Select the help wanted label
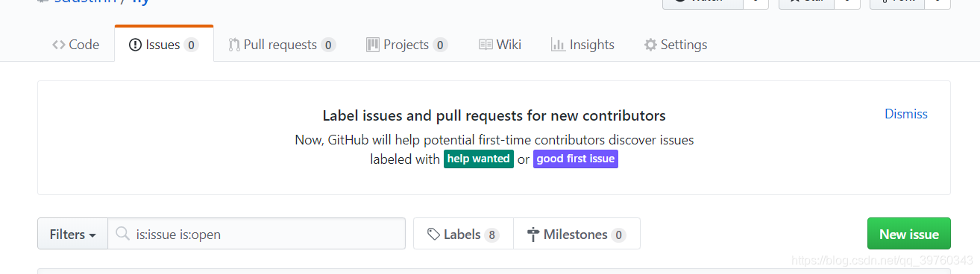Screen dimensions: 980x274 [479, 159]
